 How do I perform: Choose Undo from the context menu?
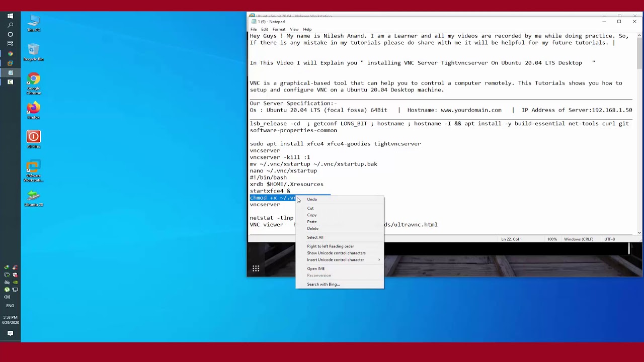point(340,199)
